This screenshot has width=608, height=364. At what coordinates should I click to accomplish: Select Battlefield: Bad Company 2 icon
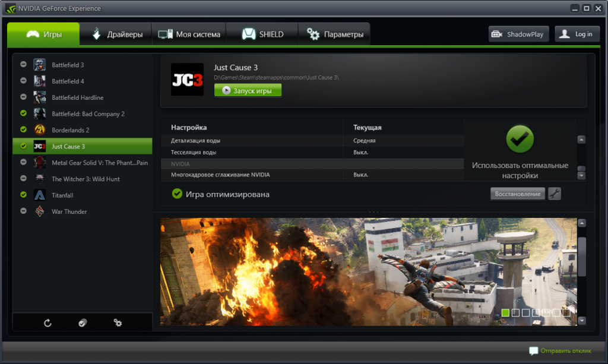pos(40,113)
